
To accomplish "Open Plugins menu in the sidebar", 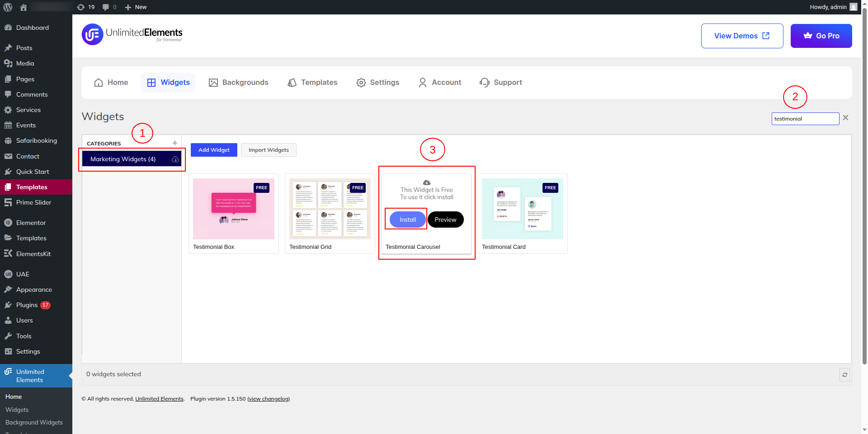I will [x=27, y=305].
